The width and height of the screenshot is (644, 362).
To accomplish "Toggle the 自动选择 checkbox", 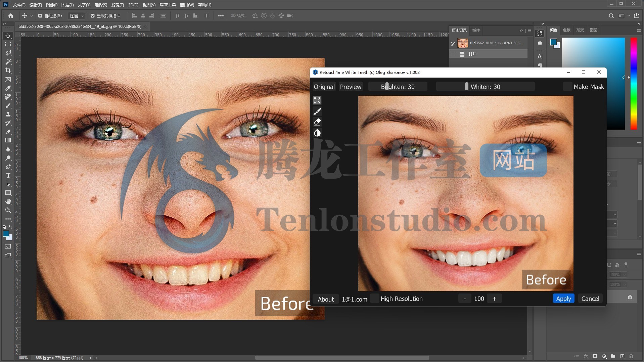I will pyautogui.click(x=40, y=16).
